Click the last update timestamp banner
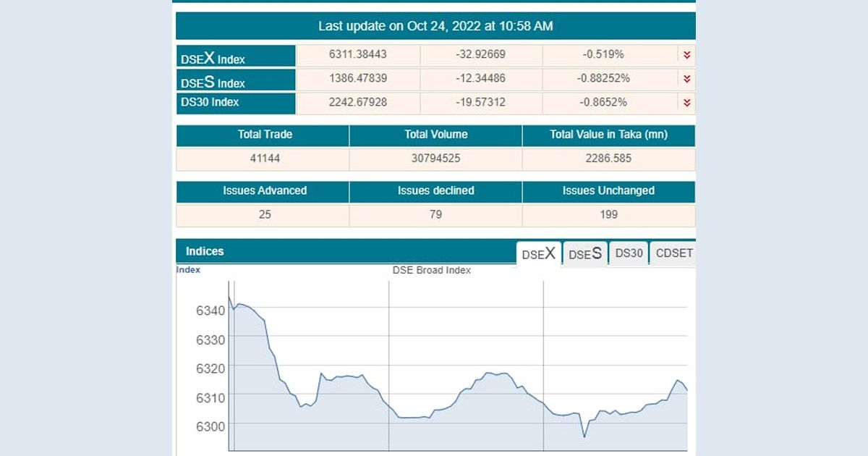The image size is (868, 456). [x=435, y=26]
